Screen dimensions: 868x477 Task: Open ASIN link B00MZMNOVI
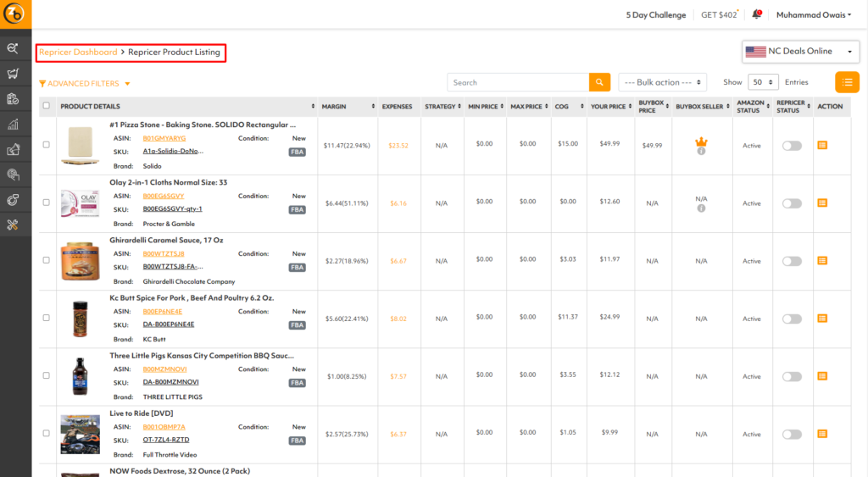tap(165, 369)
